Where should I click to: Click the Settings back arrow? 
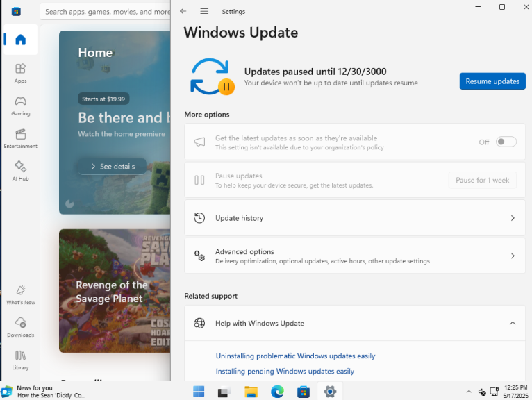[183, 11]
